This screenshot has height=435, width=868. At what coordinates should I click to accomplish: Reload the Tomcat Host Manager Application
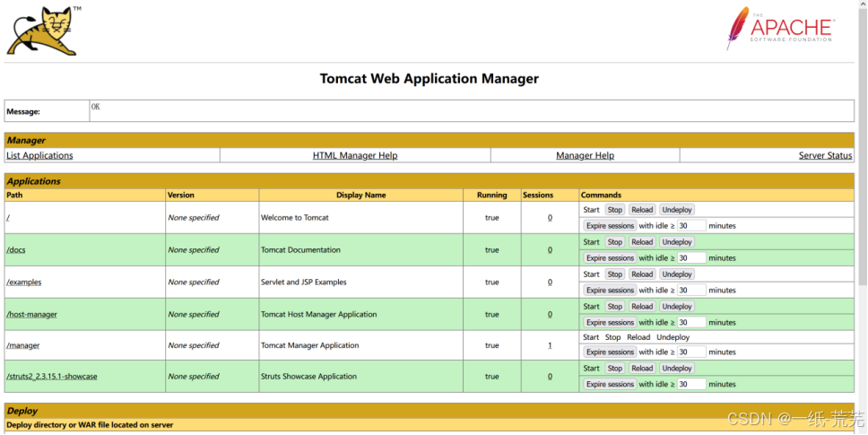click(x=642, y=306)
